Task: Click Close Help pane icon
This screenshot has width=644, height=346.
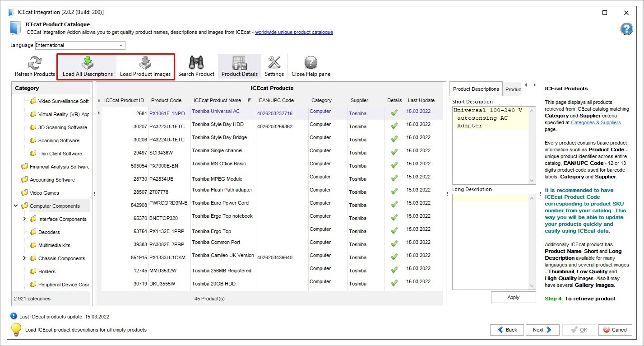Action: click(x=311, y=63)
